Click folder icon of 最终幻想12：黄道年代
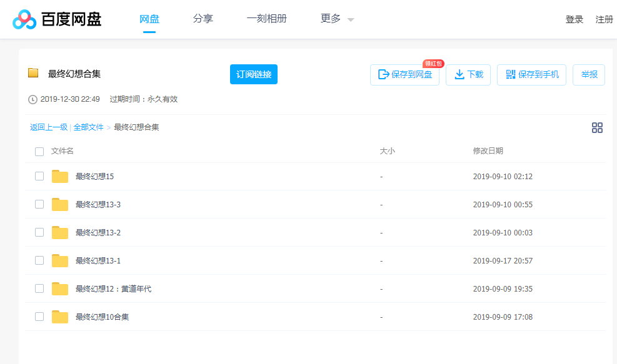 tap(60, 289)
